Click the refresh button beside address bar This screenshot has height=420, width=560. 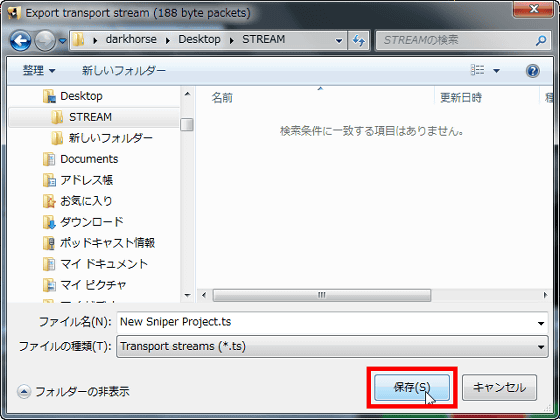click(x=359, y=40)
